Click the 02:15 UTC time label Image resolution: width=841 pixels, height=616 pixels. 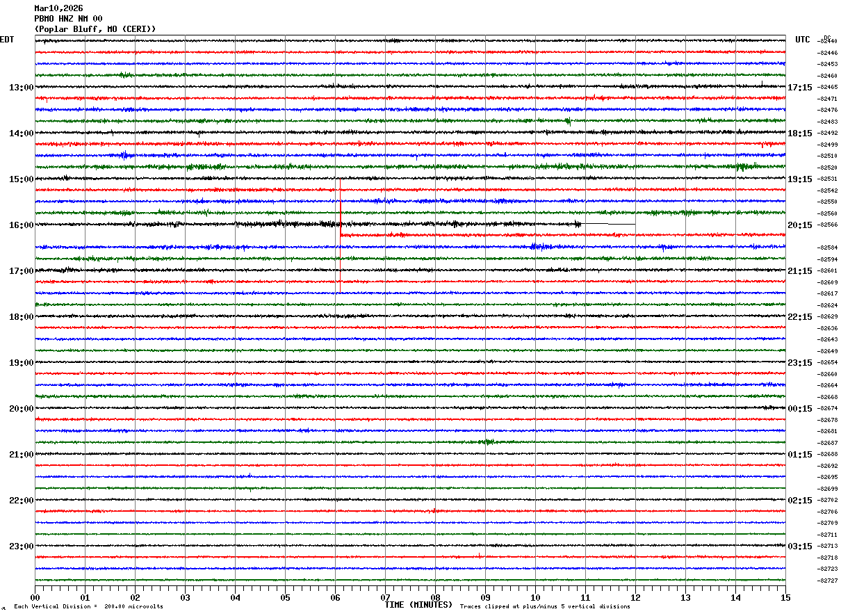[x=800, y=501]
